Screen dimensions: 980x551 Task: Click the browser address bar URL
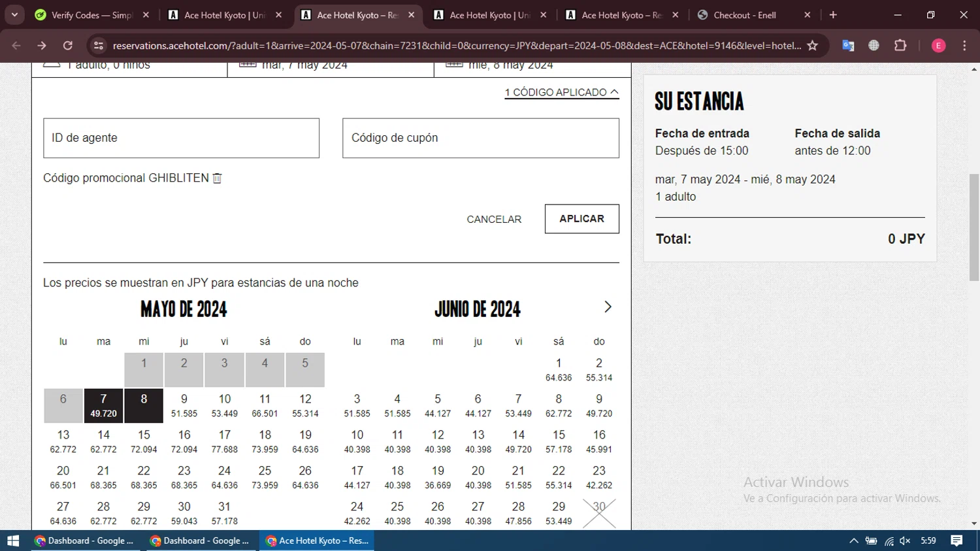tap(456, 45)
